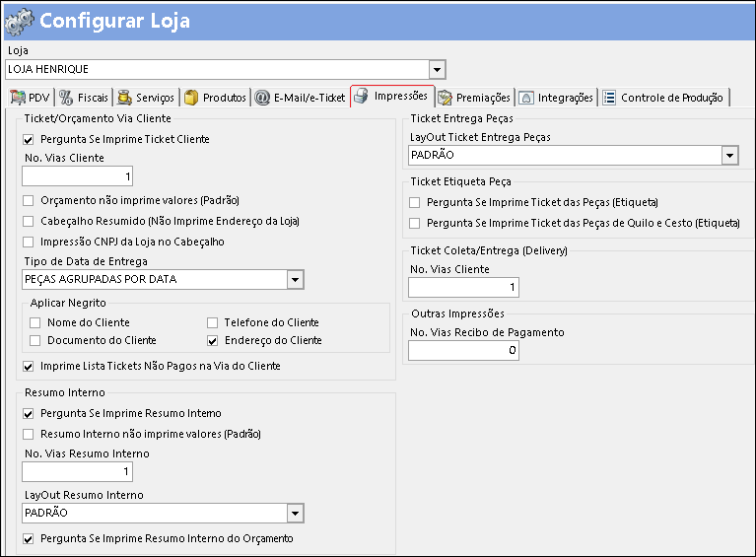Check Nome do Cliente bold option

35,322
